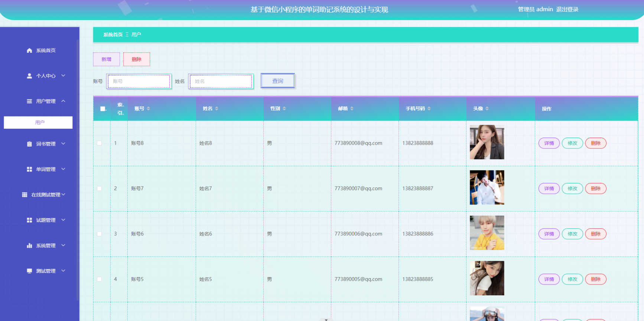This screenshot has width=644, height=321.
Task: Click 修改 for row 账号8
Action: (x=572, y=143)
